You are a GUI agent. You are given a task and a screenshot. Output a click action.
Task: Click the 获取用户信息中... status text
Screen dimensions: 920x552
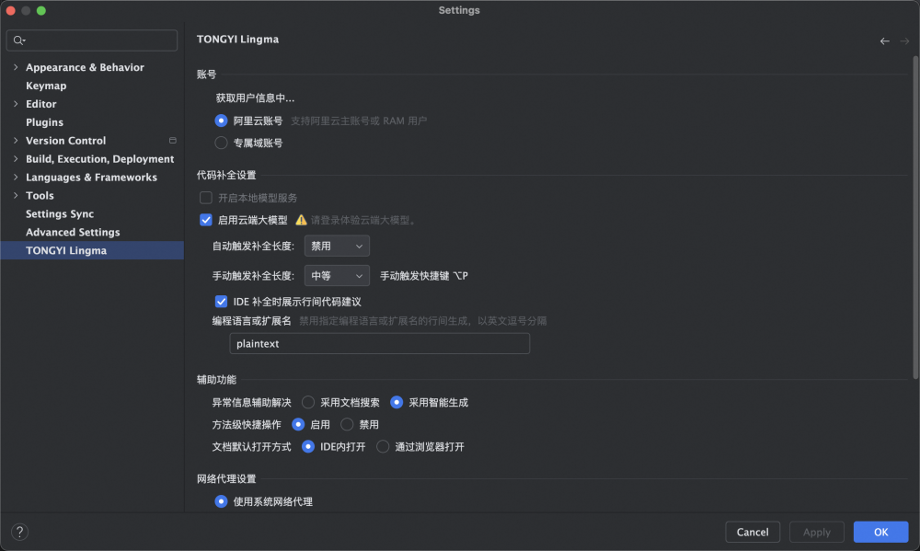click(255, 98)
